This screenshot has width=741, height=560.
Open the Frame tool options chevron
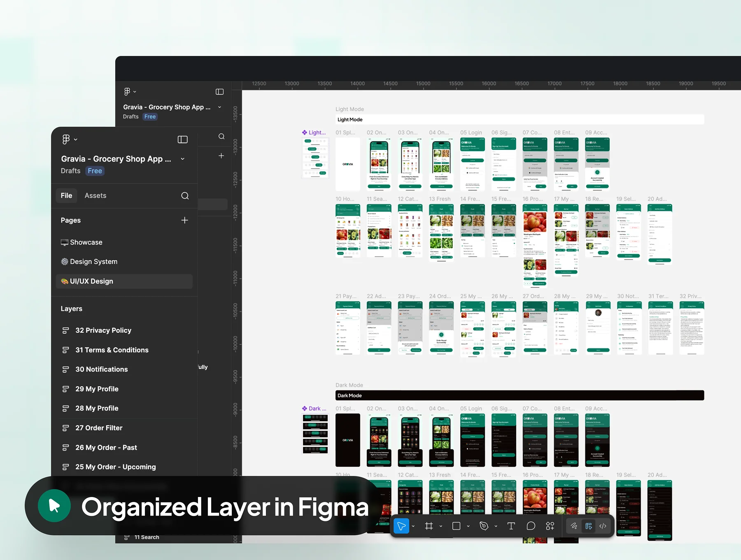441,526
